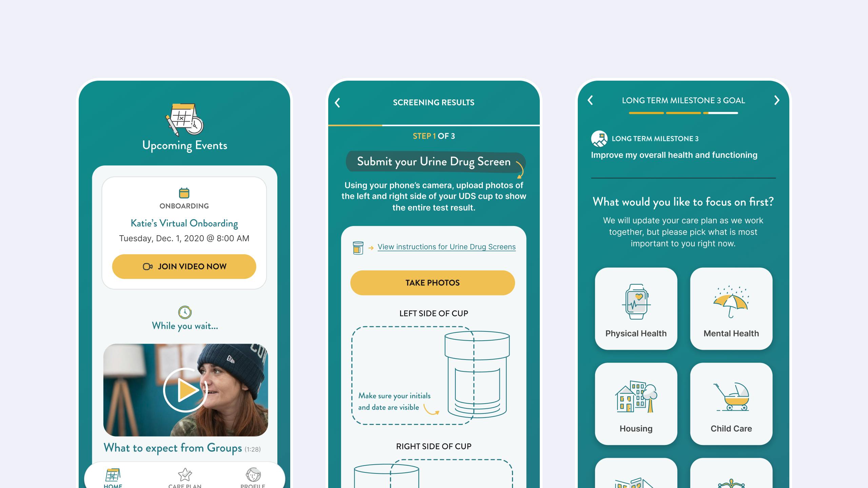Click the calendar onboarding event icon
Screen dimensions: 868x488
pos(185,192)
